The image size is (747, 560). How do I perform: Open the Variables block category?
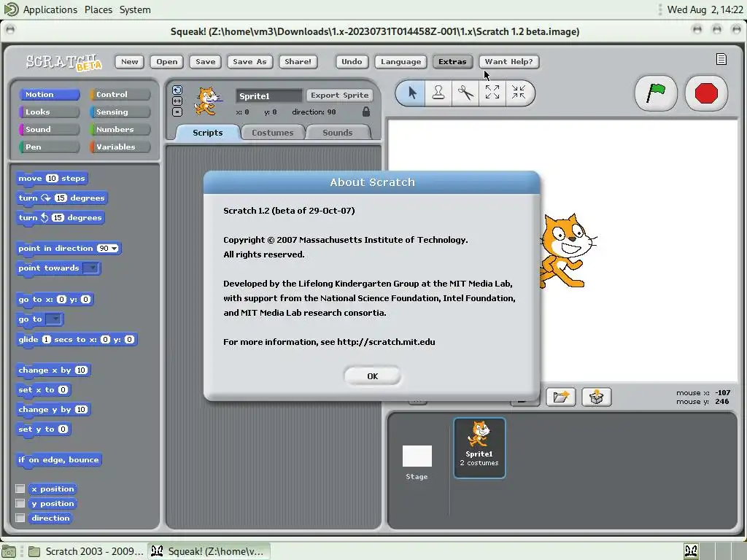[x=120, y=147]
